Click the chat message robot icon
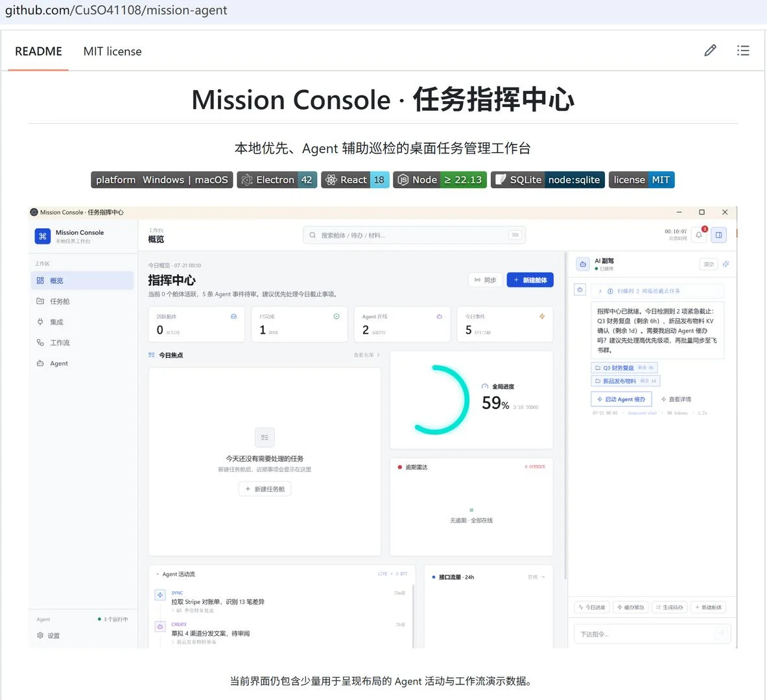 point(580,290)
